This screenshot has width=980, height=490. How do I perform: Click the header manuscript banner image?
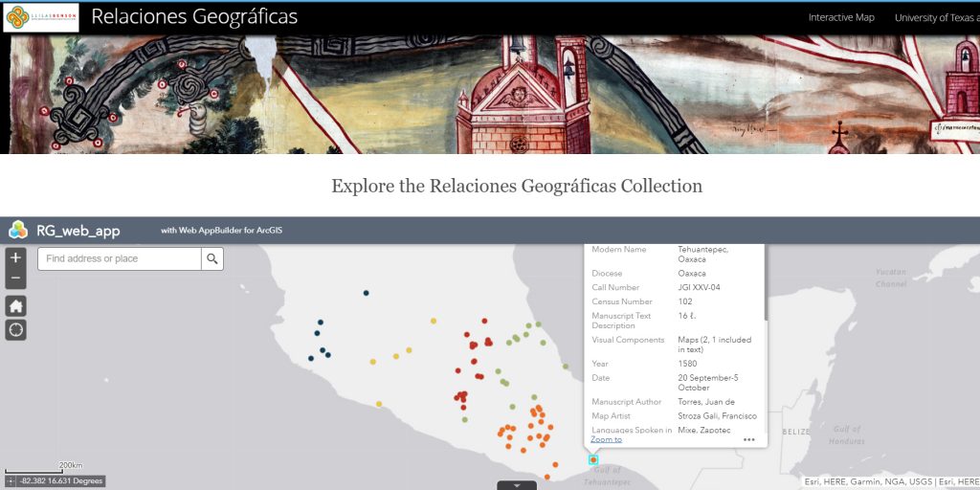click(x=490, y=94)
